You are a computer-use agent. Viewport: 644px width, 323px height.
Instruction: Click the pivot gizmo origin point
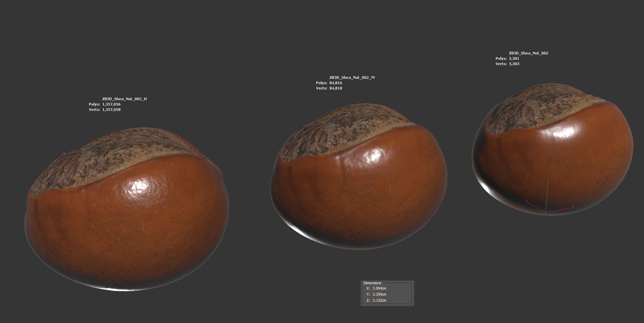pyautogui.click(x=546, y=212)
